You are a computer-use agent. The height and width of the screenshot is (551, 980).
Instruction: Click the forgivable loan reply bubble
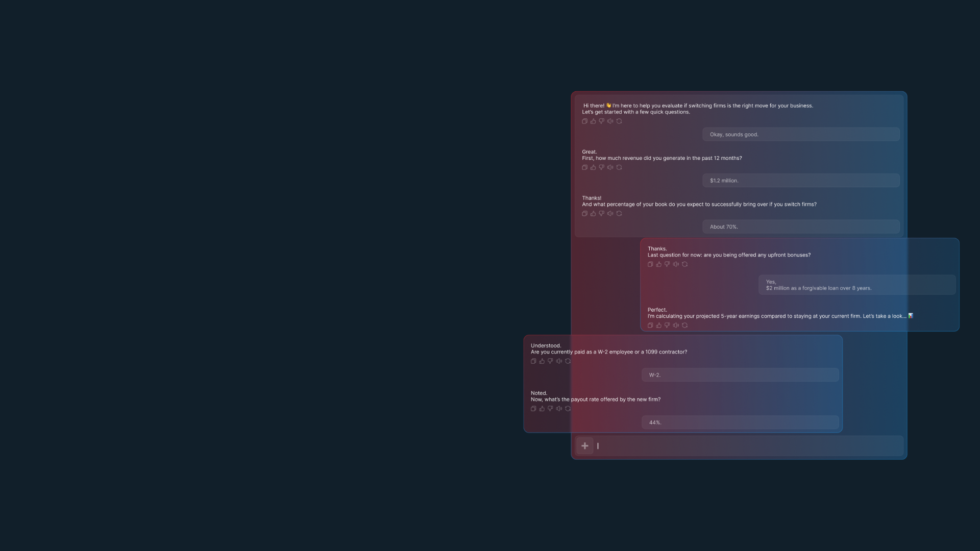pos(856,285)
